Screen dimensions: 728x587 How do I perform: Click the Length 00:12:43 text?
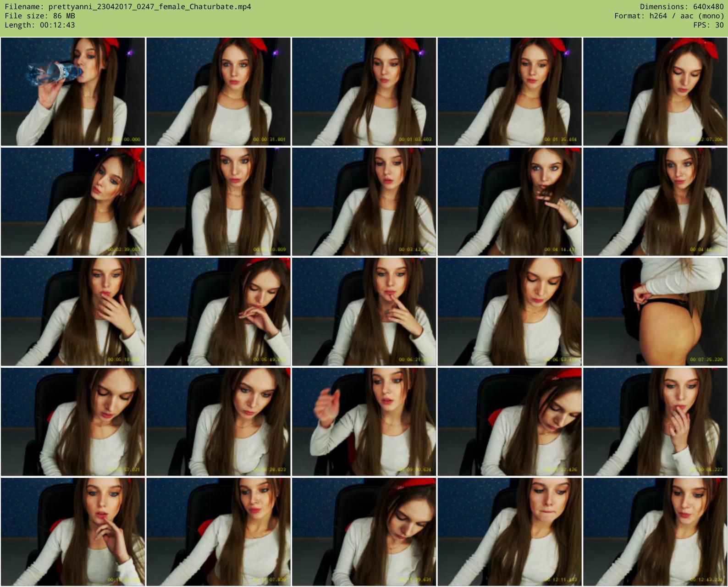point(40,25)
